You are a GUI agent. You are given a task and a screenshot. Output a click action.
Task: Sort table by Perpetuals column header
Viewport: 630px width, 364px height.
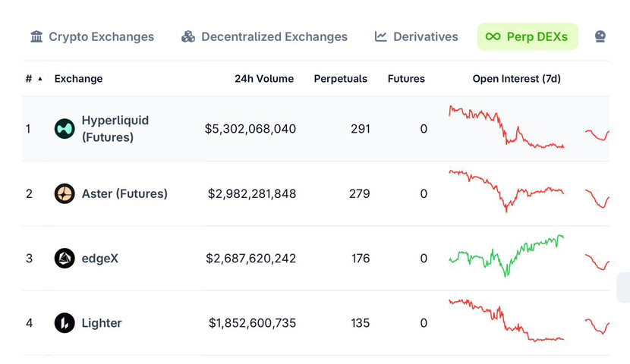point(340,79)
